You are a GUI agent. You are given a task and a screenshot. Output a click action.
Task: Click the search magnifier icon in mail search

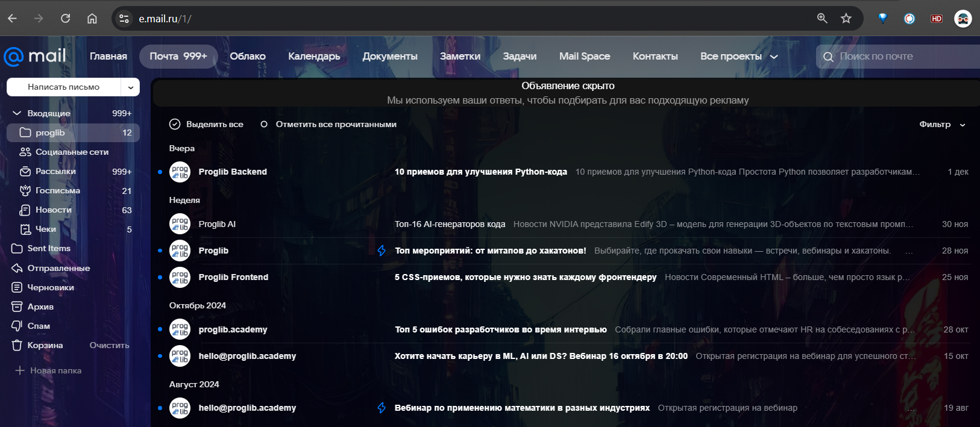tap(828, 57)
